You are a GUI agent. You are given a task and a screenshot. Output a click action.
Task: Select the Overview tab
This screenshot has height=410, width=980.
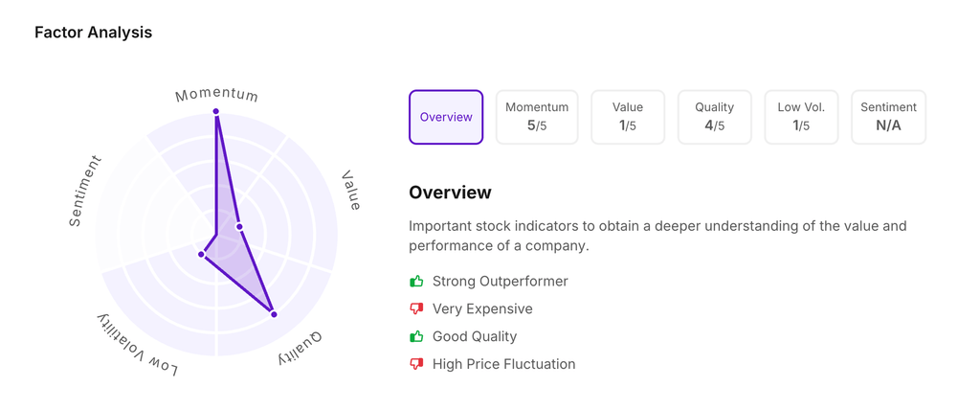446,117
